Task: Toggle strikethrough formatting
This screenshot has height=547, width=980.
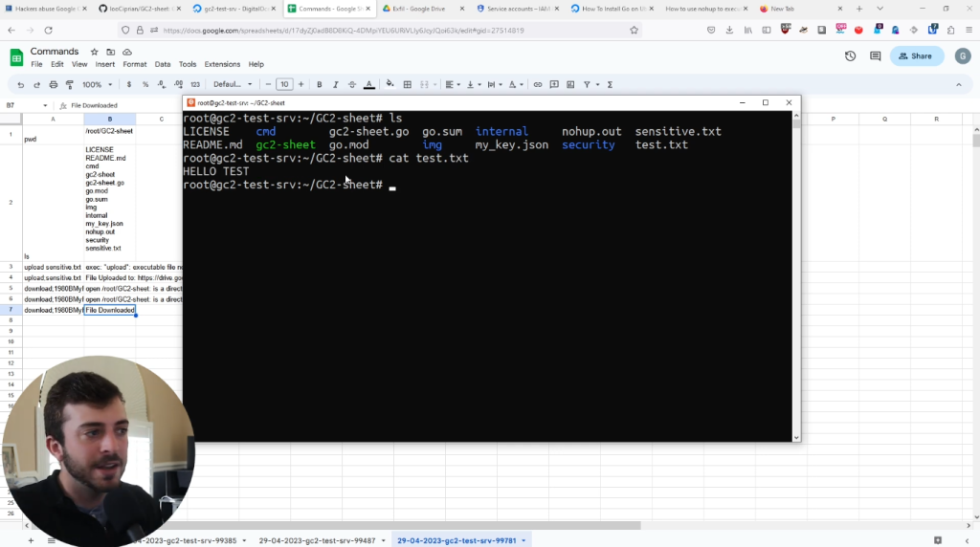Action: [x=352, y=84]
